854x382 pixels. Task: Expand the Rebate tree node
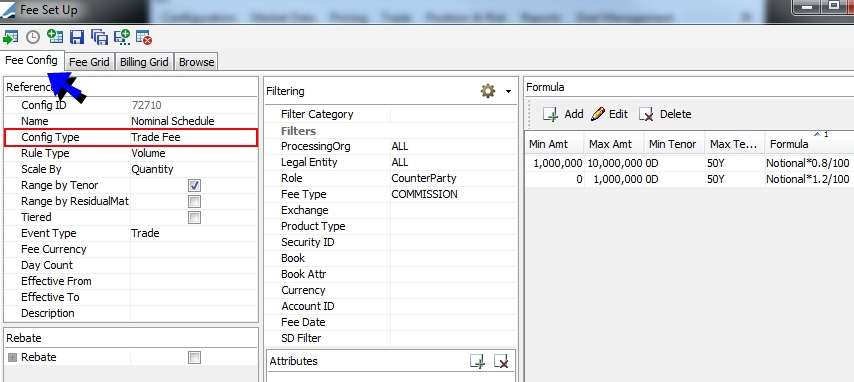tap(13, 357)
